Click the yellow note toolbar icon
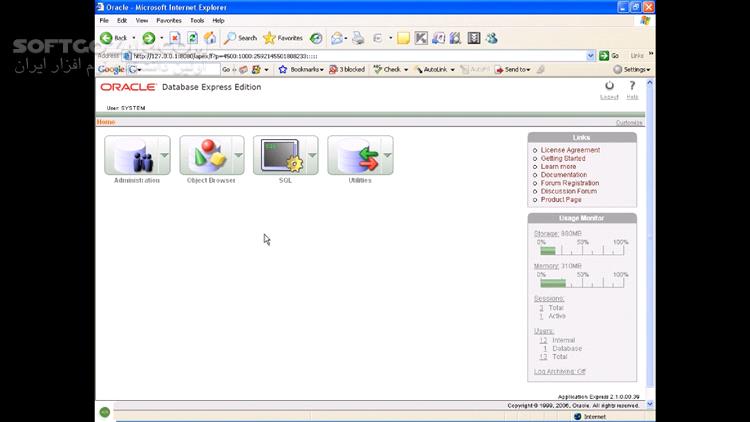750x422 pixels. tap(403, 38)
